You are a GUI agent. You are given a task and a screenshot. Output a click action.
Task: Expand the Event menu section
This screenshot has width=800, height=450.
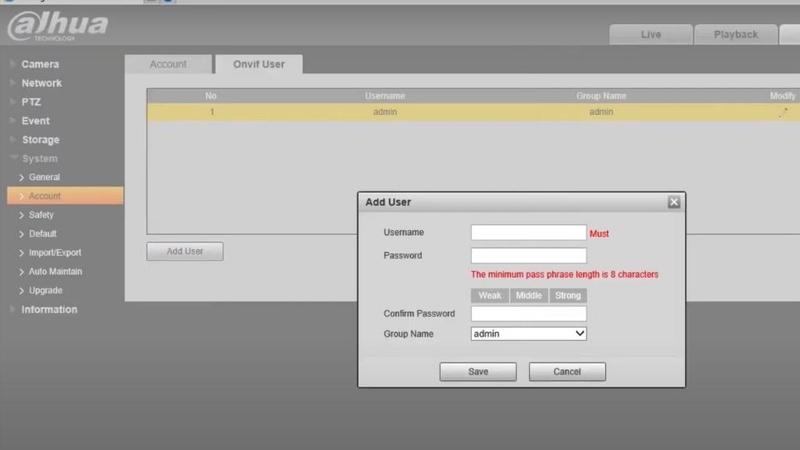(x=35, y=121)
